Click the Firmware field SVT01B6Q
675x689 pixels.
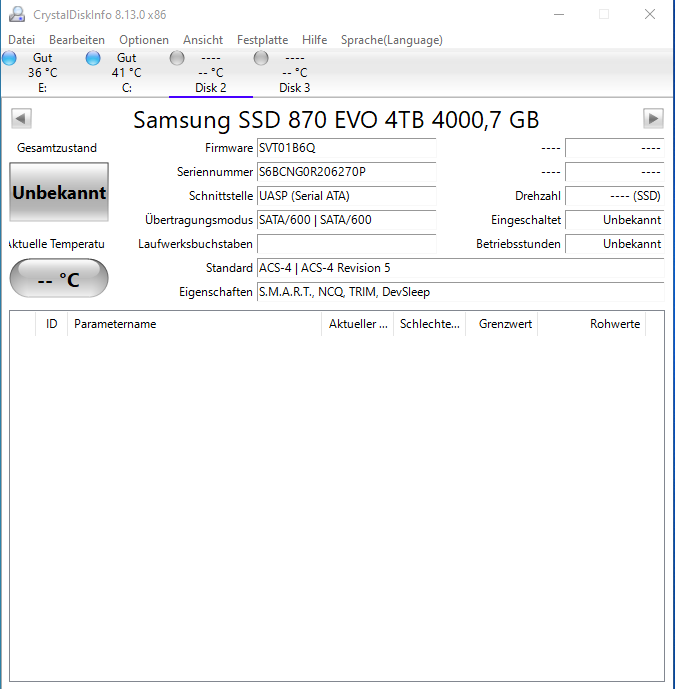[x=346, y=148]
